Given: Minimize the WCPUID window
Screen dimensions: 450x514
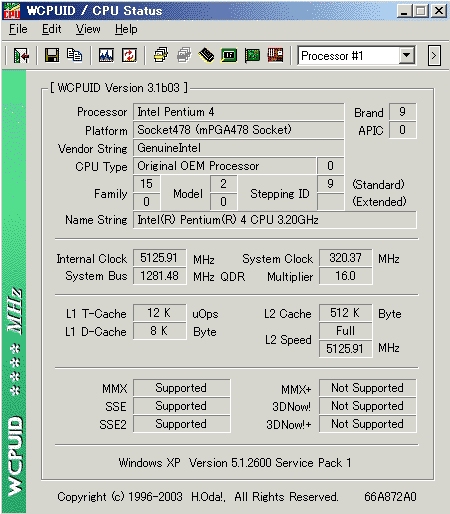Looking at the screenshot, I should tap(404, 11).
